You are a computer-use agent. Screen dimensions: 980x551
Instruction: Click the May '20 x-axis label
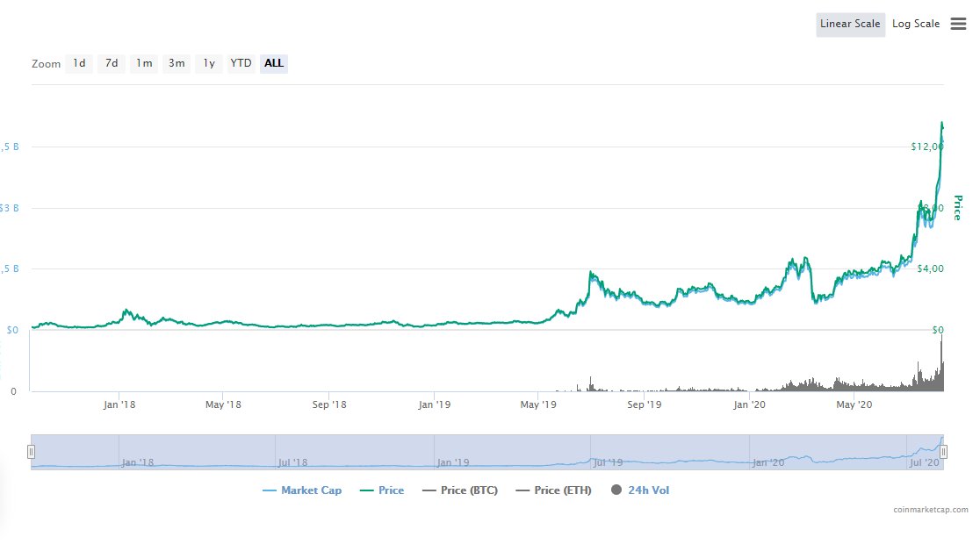tap(854, 404)
